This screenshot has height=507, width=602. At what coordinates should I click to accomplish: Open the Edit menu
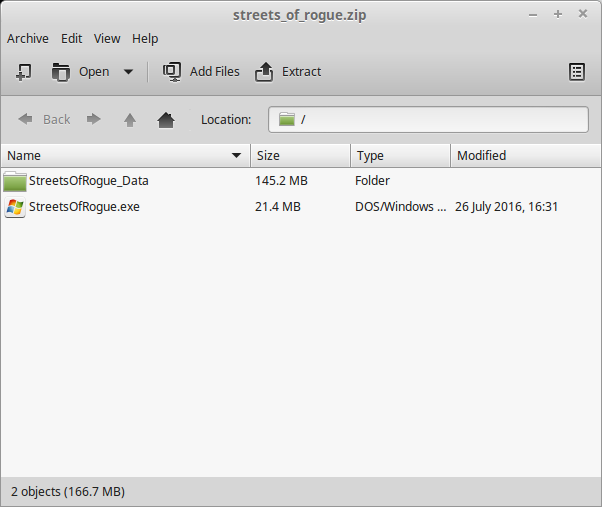pos(71,39)
